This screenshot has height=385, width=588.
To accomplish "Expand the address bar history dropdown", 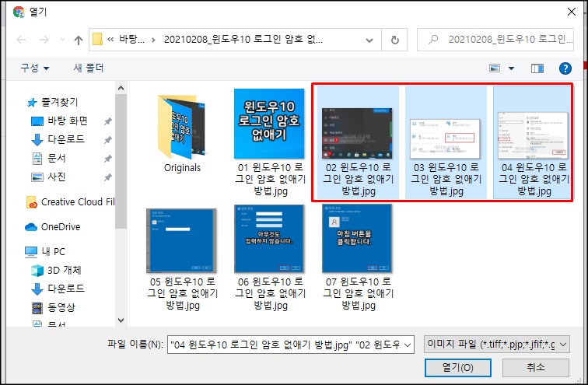I will 369,40.
